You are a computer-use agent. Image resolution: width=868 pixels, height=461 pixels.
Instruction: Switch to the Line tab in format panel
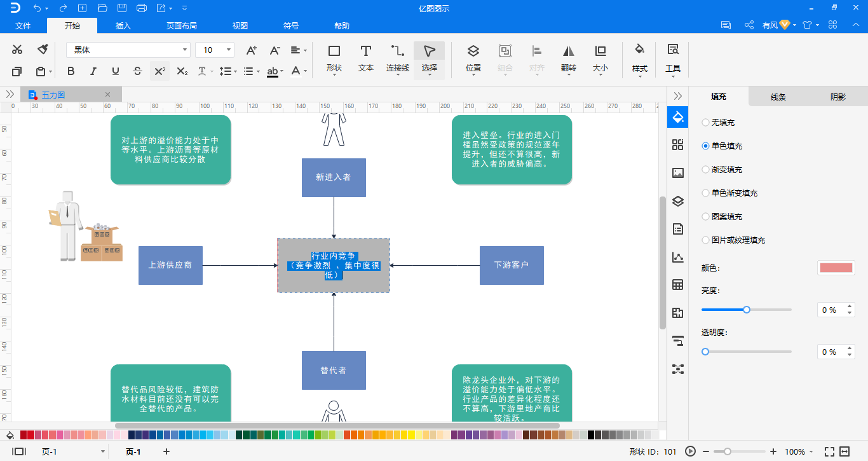pyautogui.click(x=778, y=97)
